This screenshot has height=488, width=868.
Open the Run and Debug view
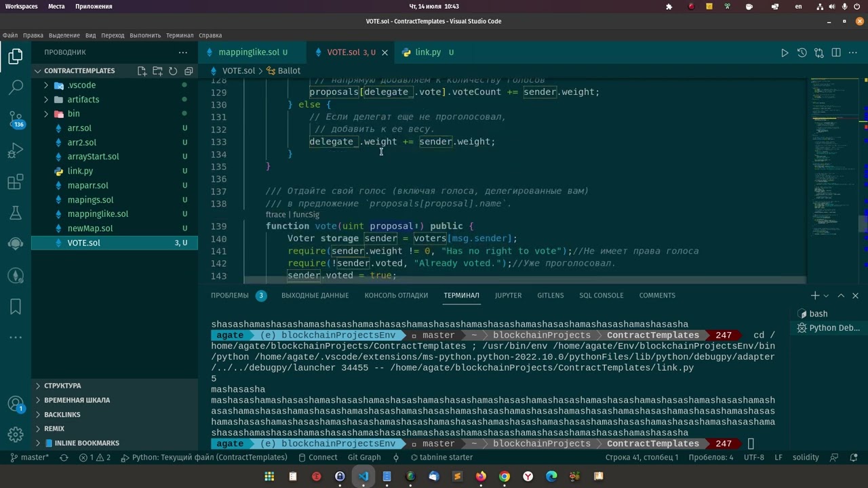pyautogui.click(x=15, y=150)
